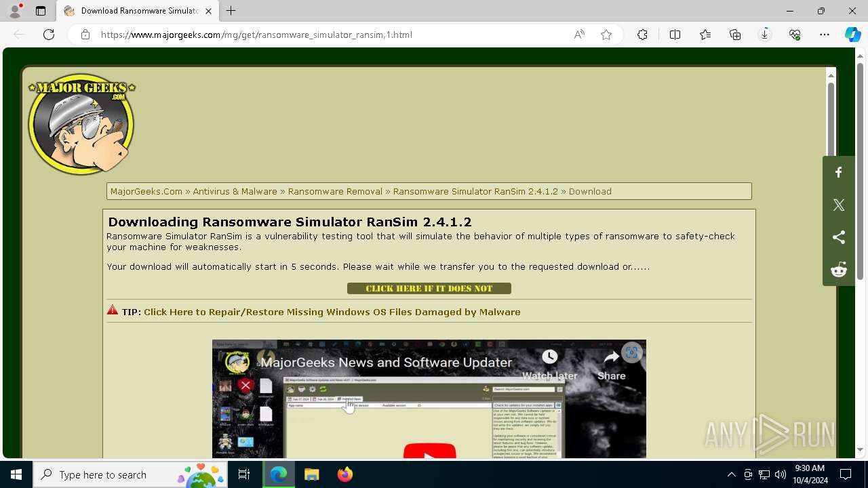The image size is (868, 488).
Task: Open Edge Settings and more menu
Action: click(825, 35)
